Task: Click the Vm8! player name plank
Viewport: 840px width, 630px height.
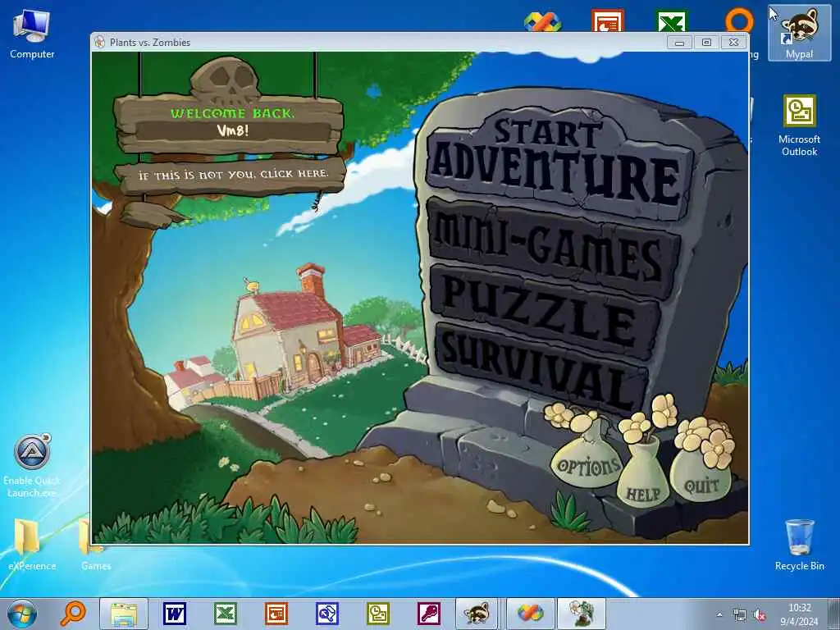Action: (x=232, y=130)
